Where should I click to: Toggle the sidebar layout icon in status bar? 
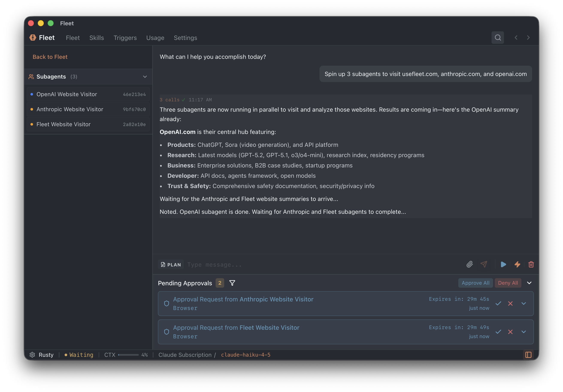point(528,355)
